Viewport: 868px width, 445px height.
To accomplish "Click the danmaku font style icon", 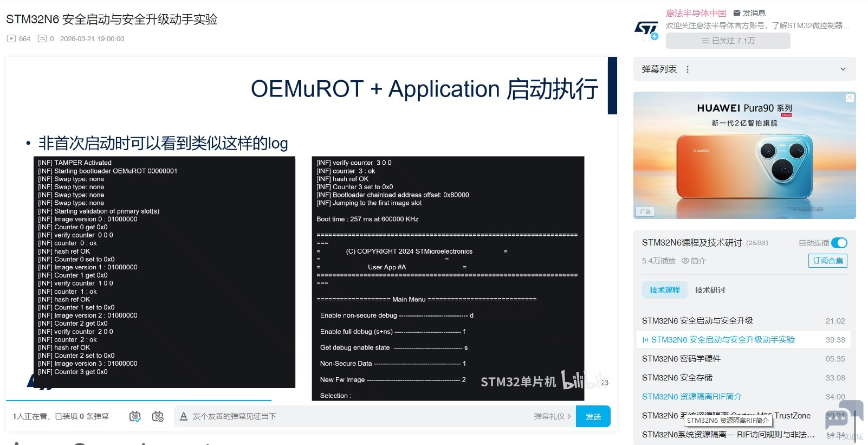I will [184, 416].
